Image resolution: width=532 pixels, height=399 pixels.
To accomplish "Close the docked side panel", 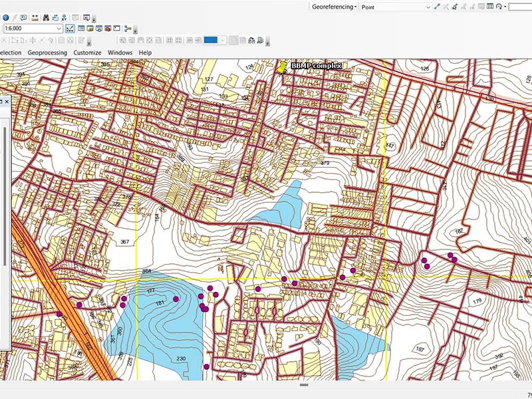I will [7, 102].
